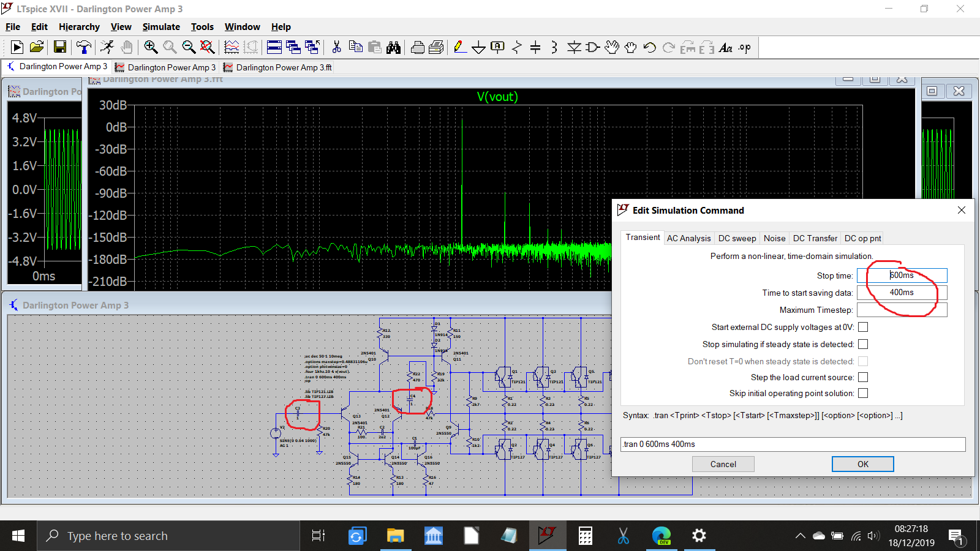980x551 pixels.
Task: Click the V(vout) trace label
Action: tap(497, 97)
